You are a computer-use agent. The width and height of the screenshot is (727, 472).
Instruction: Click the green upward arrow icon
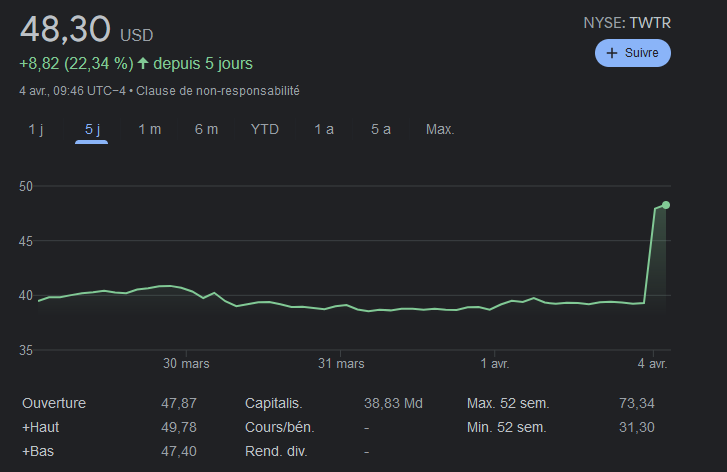(x=143, y=64)
